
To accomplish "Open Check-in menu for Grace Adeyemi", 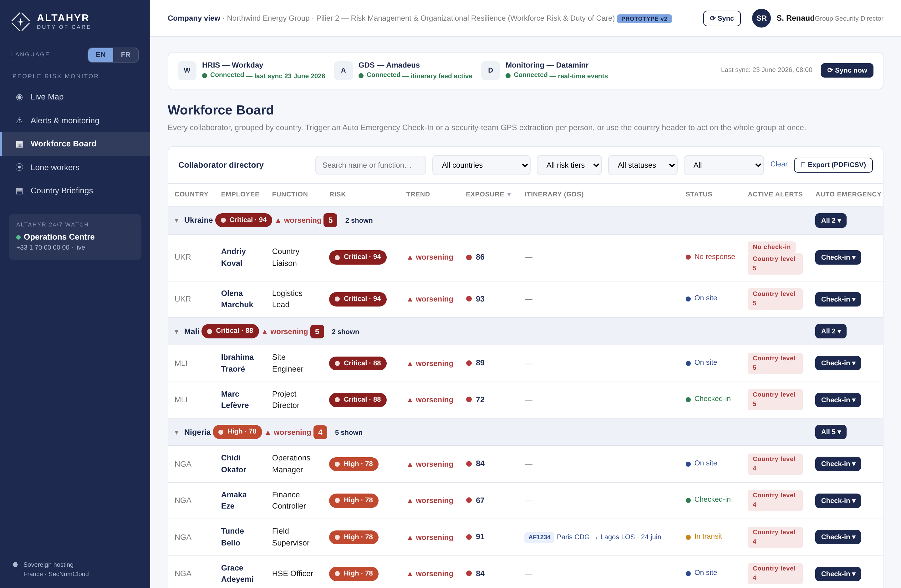I will 838,574.
